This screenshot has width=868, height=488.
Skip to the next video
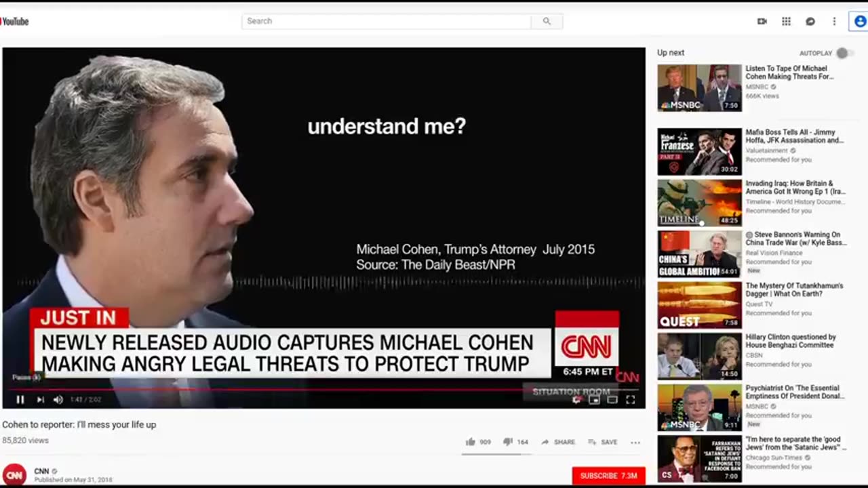click(x=41, y=400)
